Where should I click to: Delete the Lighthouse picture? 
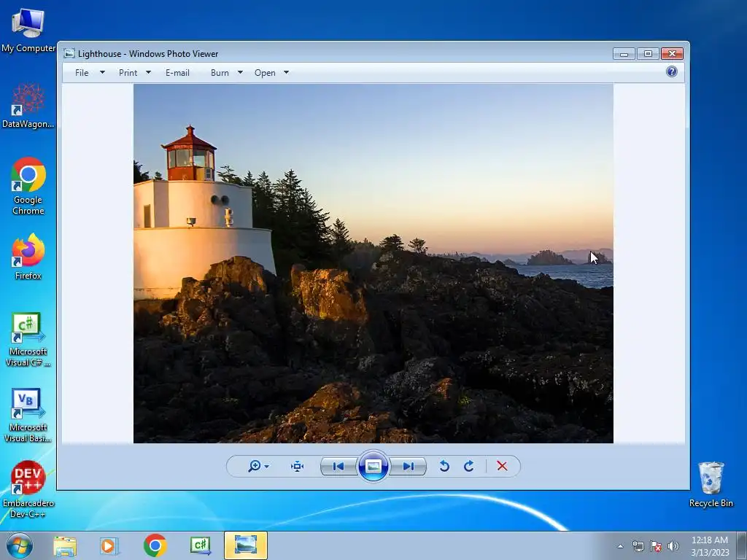click(x=502, y=466)
